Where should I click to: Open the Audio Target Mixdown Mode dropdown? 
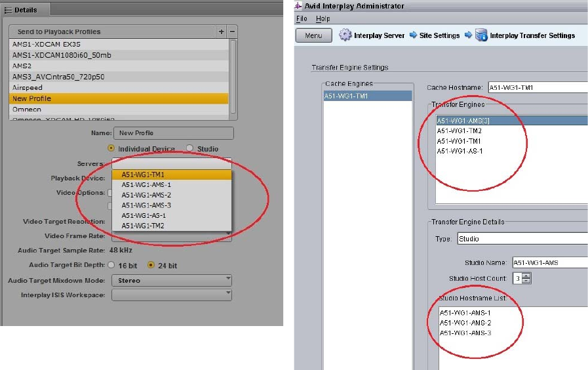171,280
